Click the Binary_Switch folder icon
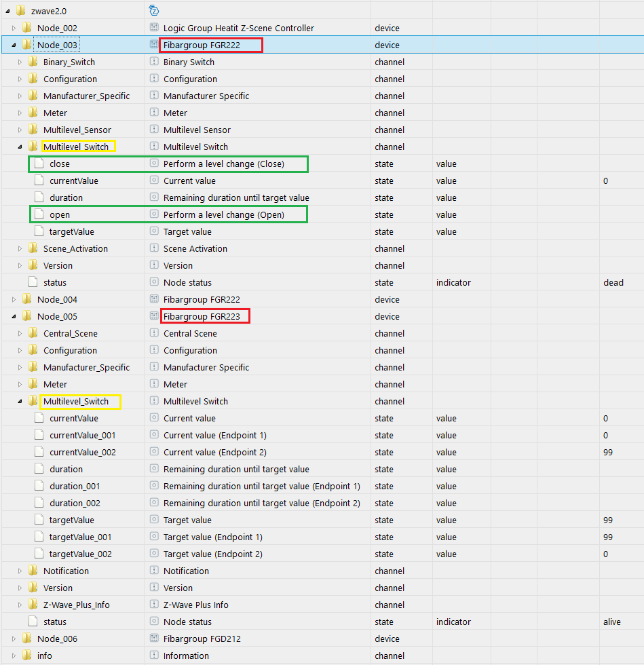The width and height of the screenshot is (644, 665). 33,62
